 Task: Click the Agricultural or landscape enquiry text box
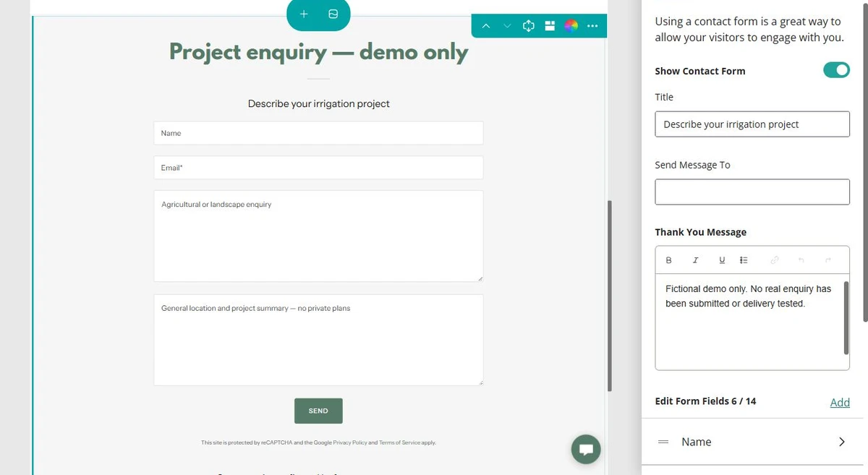click(318, 236)
